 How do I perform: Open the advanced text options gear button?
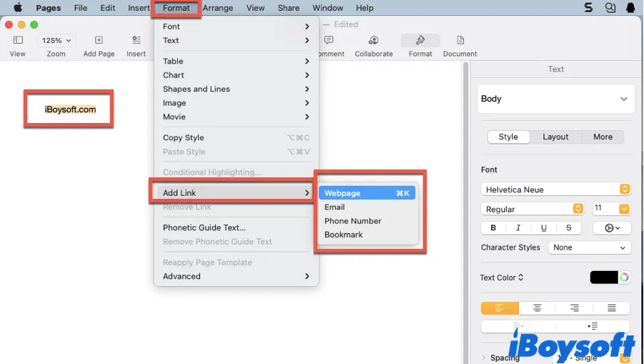[612, 228]
